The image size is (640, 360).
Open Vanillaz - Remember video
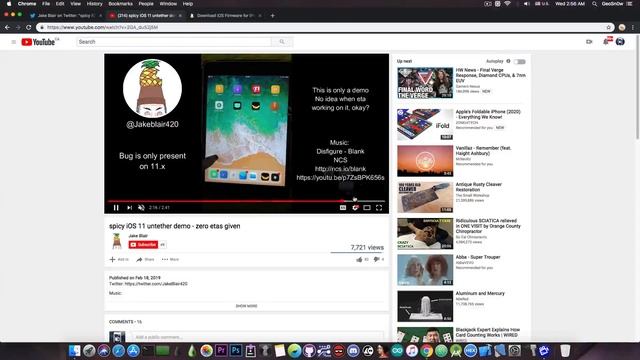[483, 151]
